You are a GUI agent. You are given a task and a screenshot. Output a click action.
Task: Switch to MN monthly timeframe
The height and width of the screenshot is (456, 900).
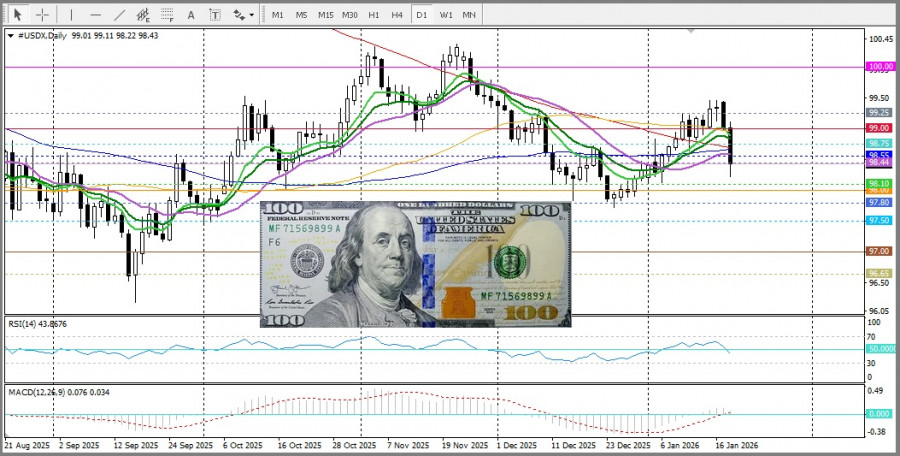pos(469,15)
